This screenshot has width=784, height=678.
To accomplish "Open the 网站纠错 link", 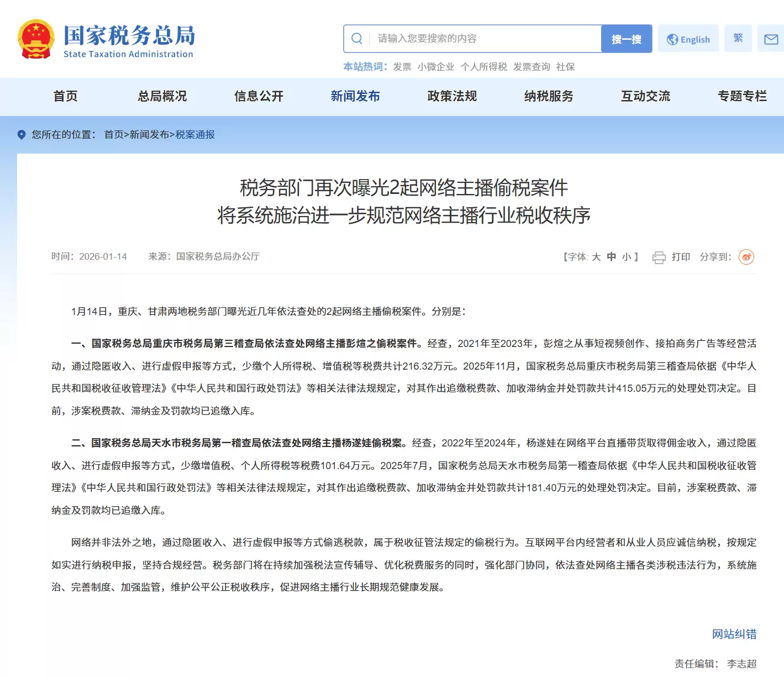I will pyautogui.click(x=735, y=634).
